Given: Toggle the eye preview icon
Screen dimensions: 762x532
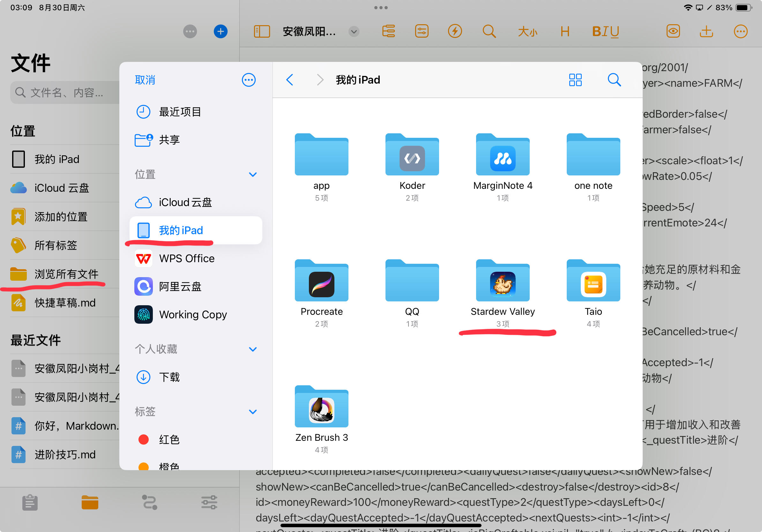Looking at the screenshot, I should 673,32.
